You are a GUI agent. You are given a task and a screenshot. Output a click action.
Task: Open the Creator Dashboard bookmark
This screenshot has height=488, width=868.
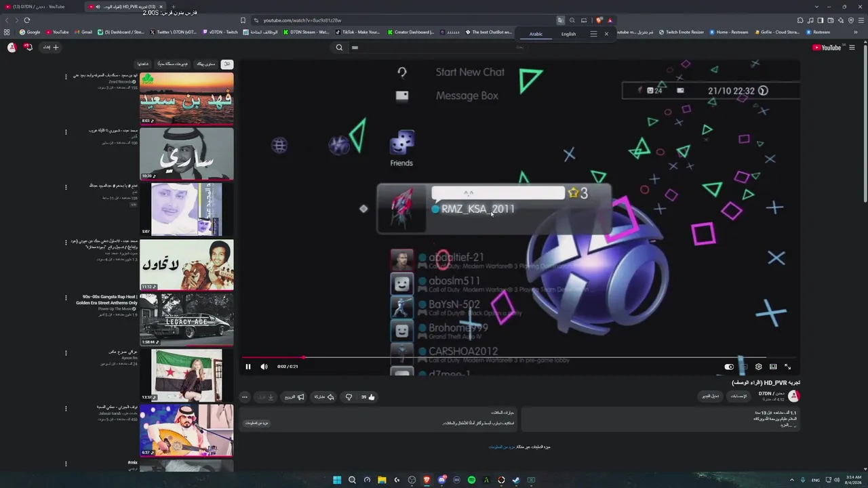(x=411, y=32)
